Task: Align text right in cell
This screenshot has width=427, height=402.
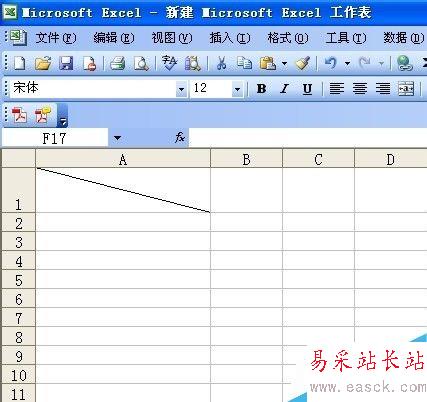Action: point(383,89)
